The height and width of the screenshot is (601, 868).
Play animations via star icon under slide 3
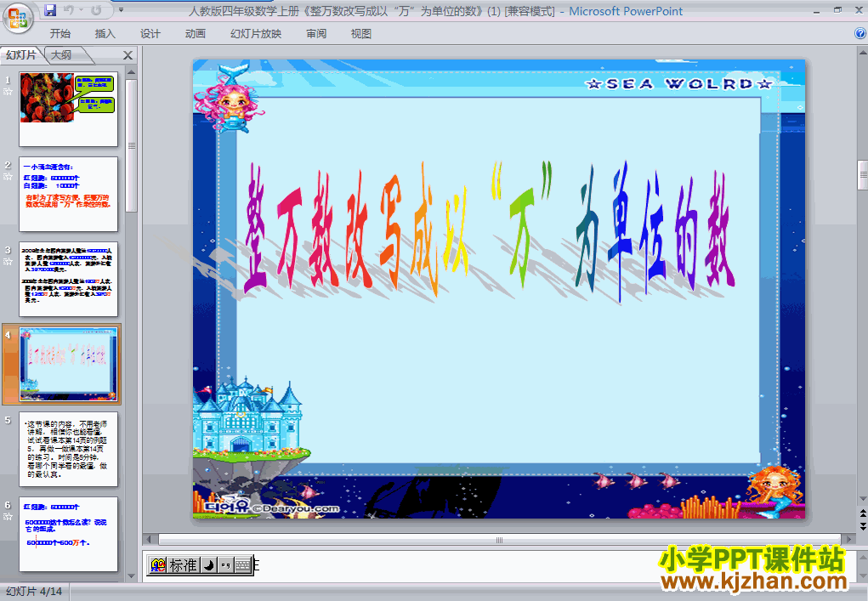tap(8, 261)
